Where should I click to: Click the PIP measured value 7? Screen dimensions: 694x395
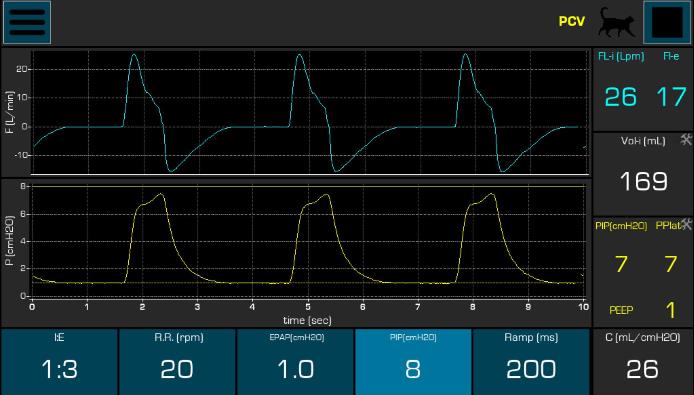coord(621,264)
